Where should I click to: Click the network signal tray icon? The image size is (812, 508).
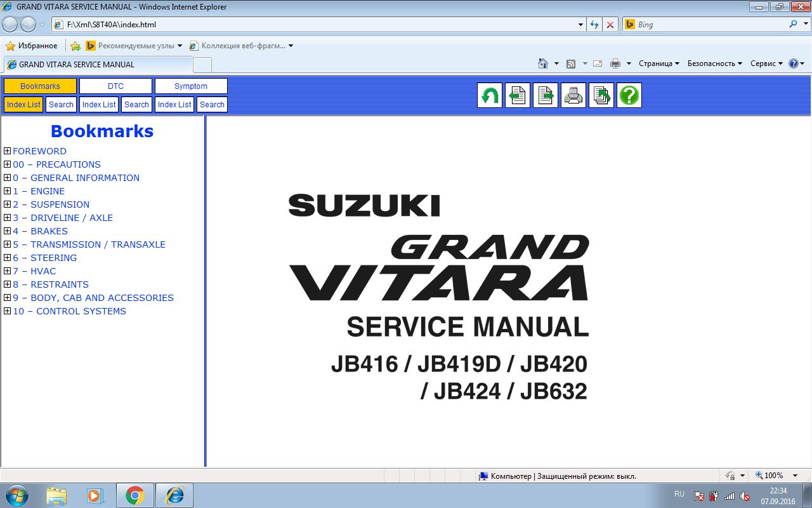coord(730,496)
